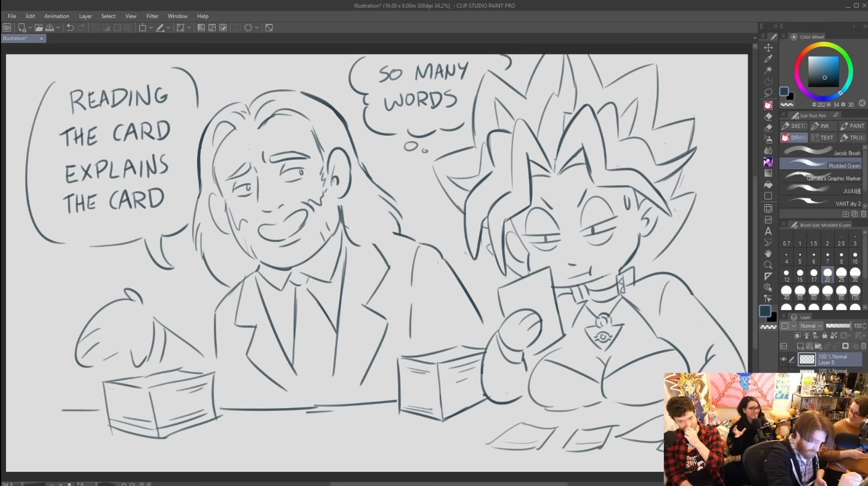This screenshot has height=486, width=868.
Task: Select the Ruler tool
Action: 768,276
